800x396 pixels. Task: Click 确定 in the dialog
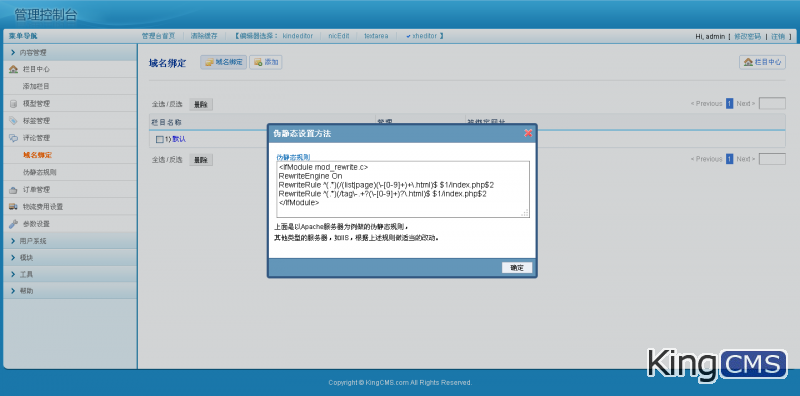517,268
